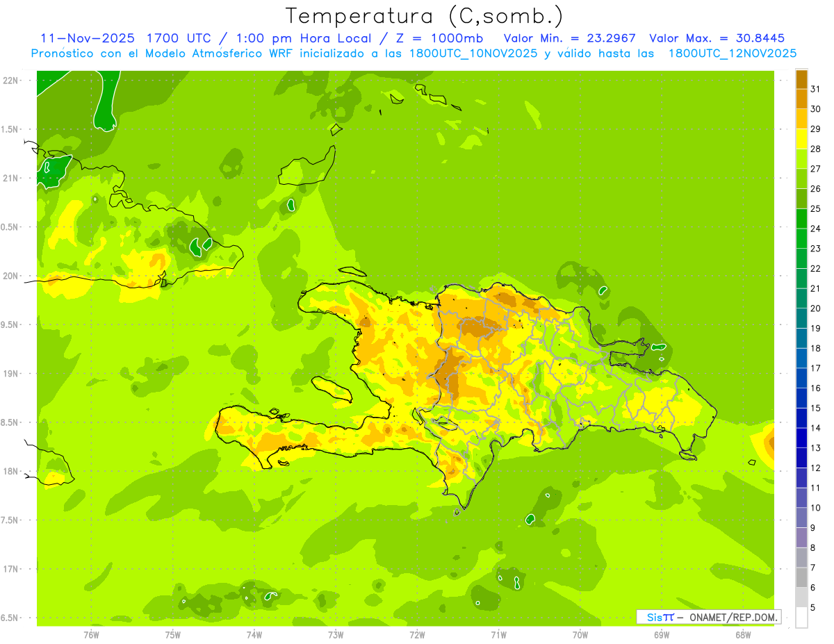
Task: Click the color scale value '29'
Action: click(x=815, y=129)
